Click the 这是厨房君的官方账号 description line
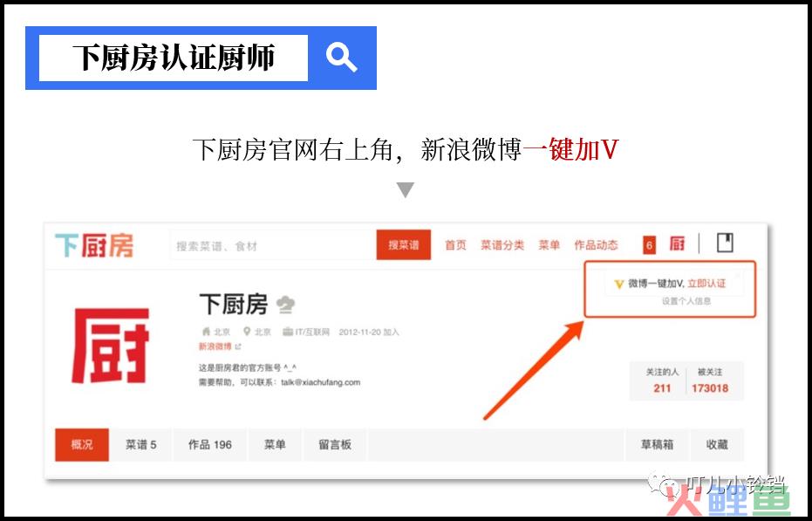 coord(248,367)
